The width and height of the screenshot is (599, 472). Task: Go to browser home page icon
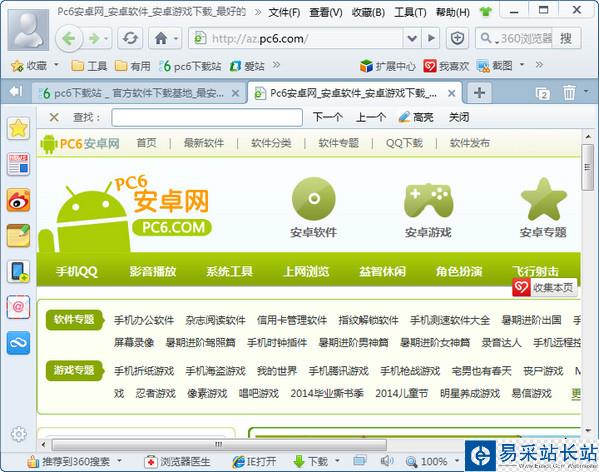coord(161,38)
